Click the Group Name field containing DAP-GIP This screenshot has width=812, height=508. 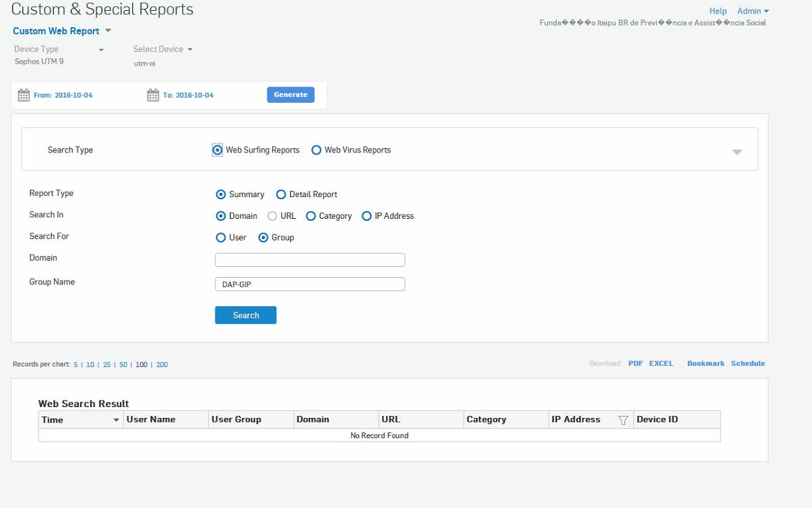tap(309, 284)
